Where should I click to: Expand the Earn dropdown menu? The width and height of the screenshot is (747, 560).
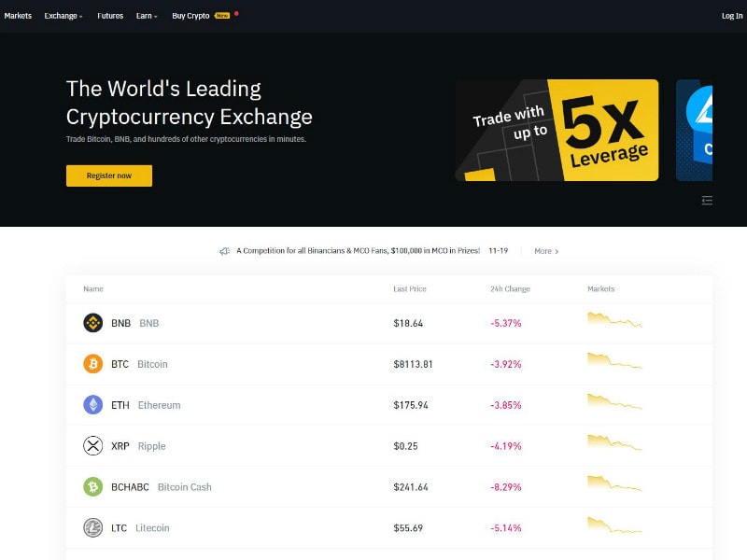pyautogui.click(x=147, y=16)
